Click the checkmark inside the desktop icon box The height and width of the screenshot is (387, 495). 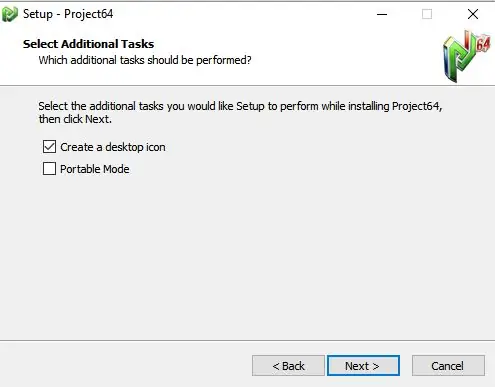[49, 147]
